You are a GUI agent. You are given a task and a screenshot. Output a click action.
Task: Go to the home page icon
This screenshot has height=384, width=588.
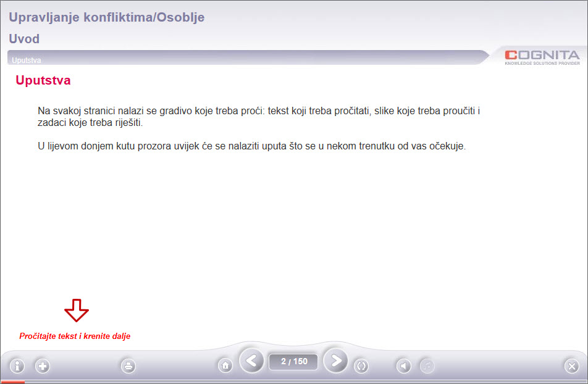225,365
